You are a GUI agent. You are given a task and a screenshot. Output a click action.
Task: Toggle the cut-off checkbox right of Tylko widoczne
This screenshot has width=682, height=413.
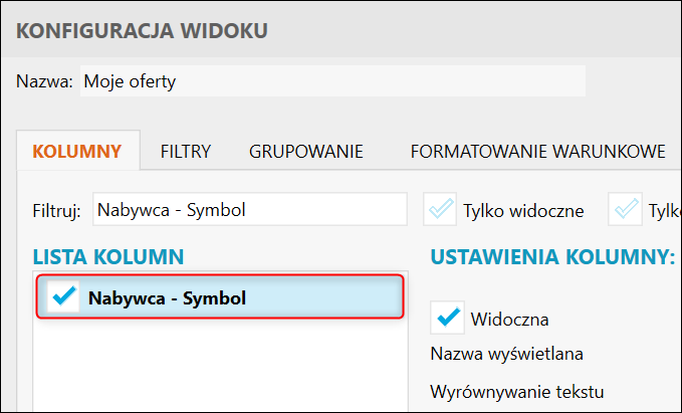click(x=628, y=210)
